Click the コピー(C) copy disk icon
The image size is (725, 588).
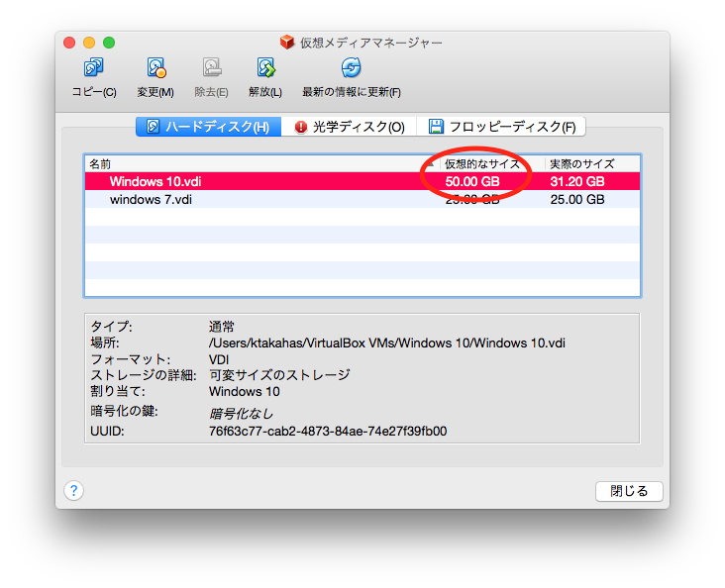click(x=94, y=68)
